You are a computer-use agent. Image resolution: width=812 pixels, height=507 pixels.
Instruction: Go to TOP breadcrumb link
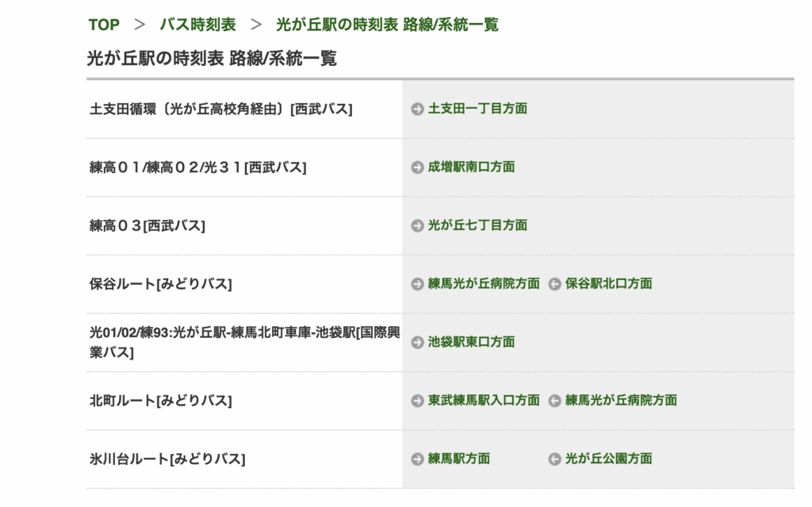click(x=104, y=25)
